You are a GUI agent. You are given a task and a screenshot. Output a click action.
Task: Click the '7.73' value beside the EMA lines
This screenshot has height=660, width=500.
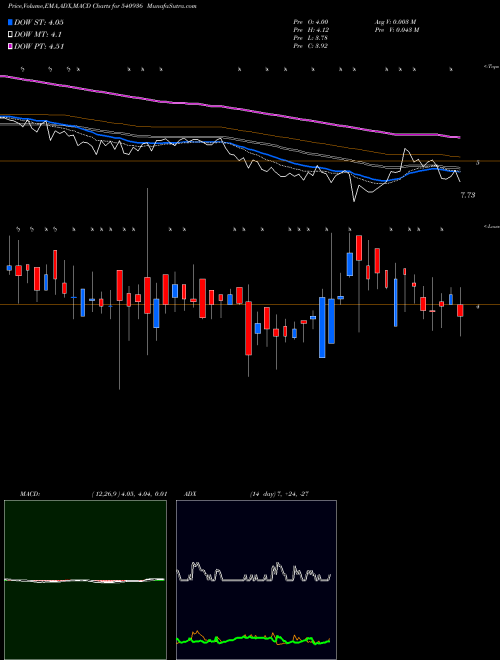tap(468, 195)
